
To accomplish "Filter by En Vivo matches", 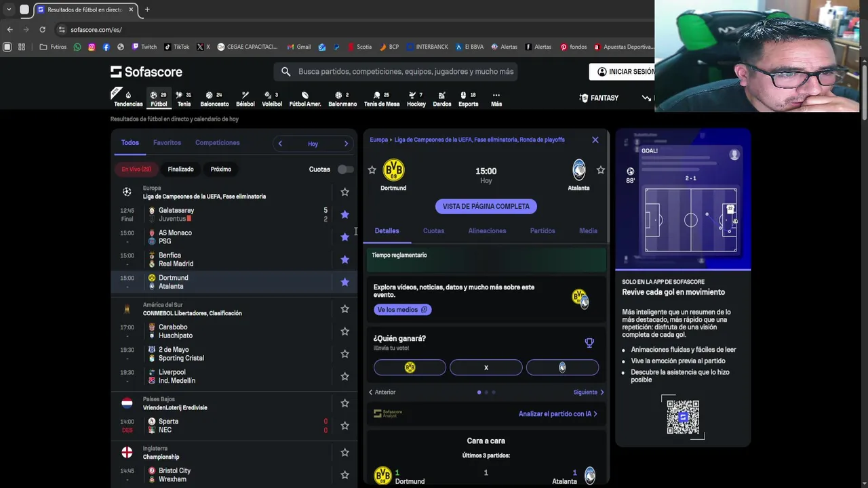I will pyautogui.click(x=136, y=169).
